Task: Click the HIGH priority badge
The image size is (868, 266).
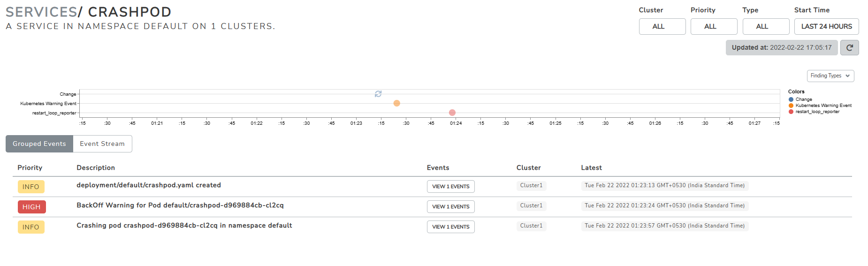Action: pos(31,207)
